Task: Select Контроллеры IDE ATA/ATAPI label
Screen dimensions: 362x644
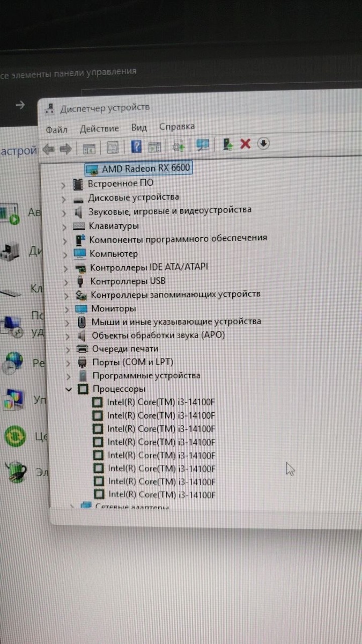Action: [149, 267]
